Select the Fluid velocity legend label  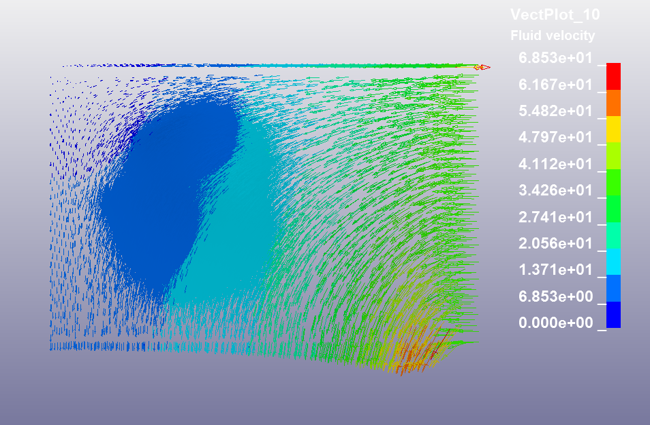click(x=553, y=36)
